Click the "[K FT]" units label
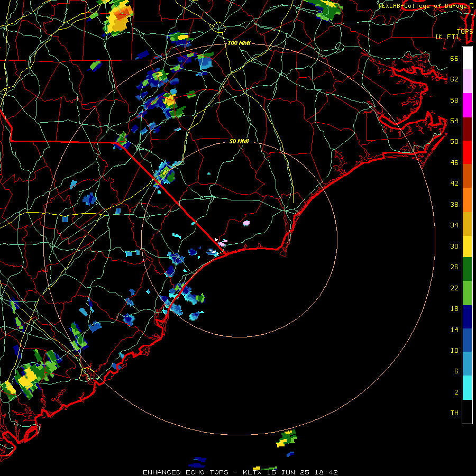The image size is (476, 476). coord(447,36)
